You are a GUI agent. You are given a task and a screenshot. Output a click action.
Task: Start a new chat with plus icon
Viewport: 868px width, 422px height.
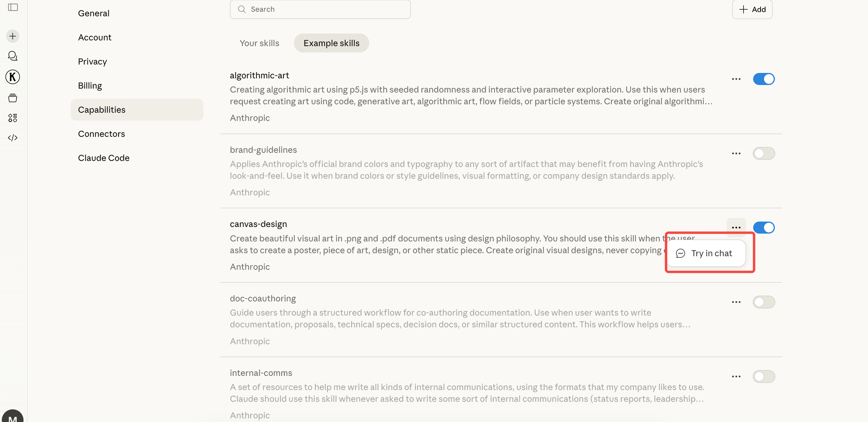pos(13,36)
